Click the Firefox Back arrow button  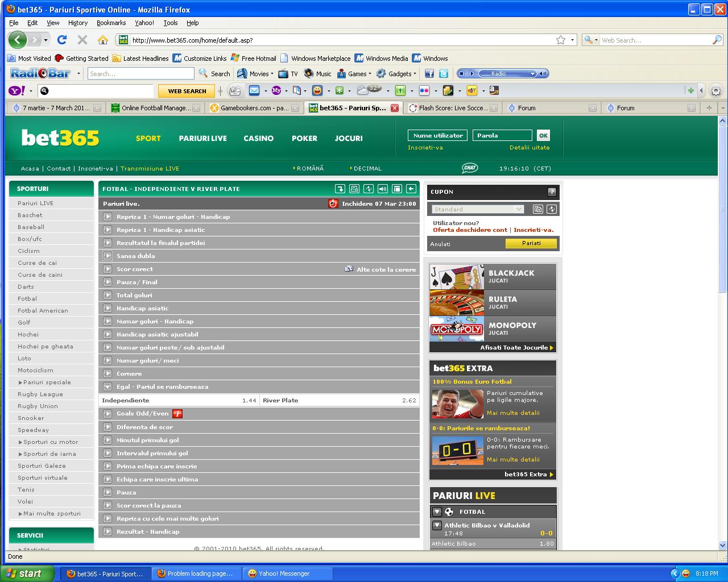(18, 39)
